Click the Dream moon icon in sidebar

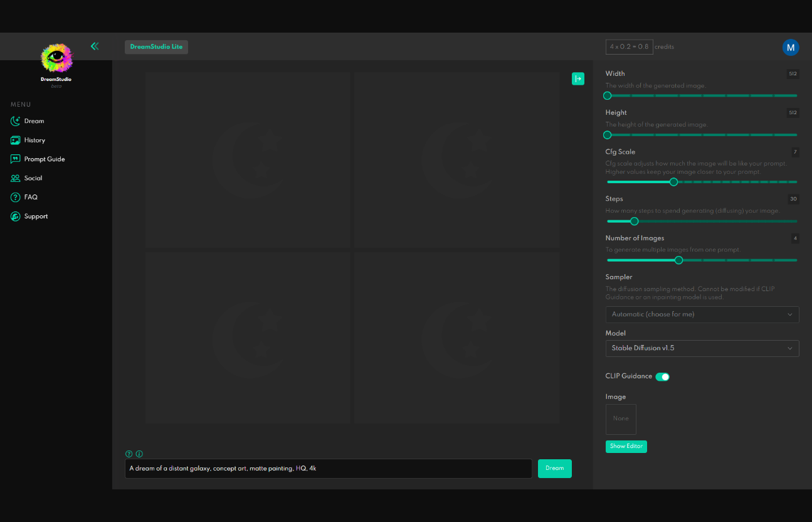click(16, 121)
